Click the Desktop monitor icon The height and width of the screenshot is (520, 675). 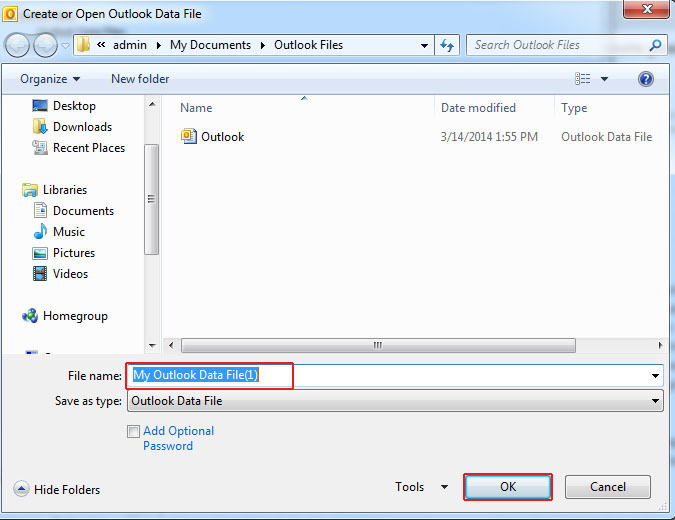tap(40, 105)
